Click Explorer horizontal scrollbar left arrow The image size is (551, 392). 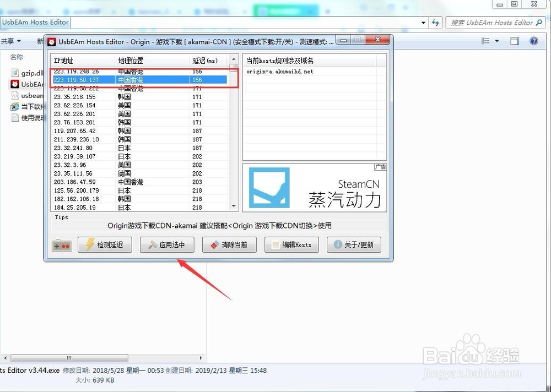coord(5,358)
